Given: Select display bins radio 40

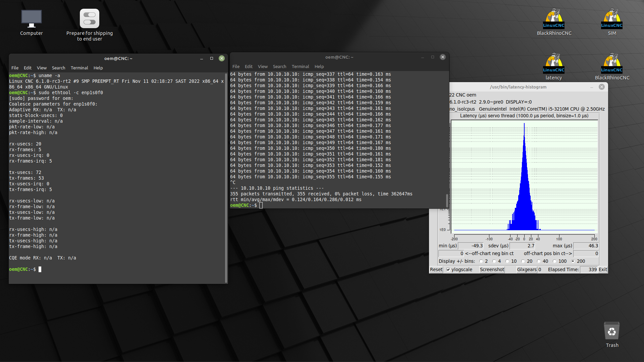Looking at the screenshot, I should (539, 261).
